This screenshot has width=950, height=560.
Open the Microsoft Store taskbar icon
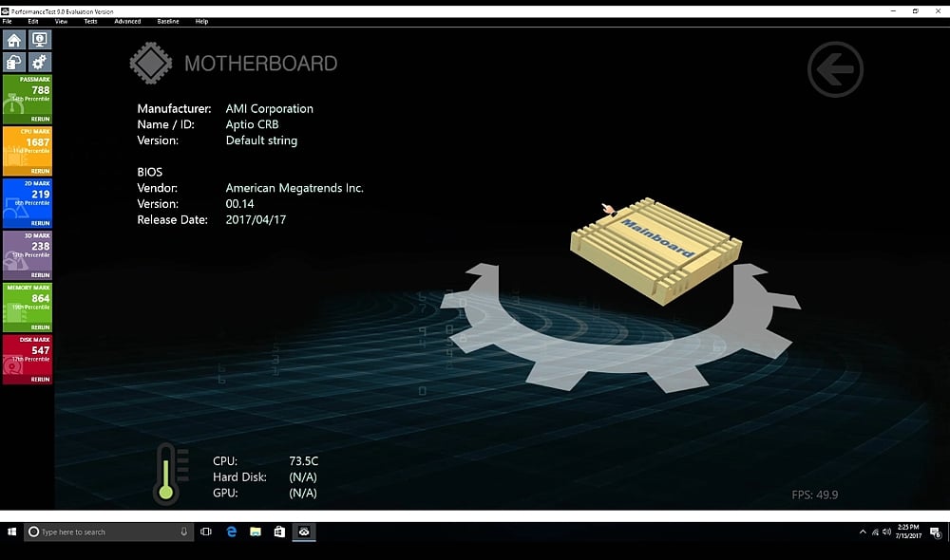pyautogui.click(x=279, y=532)
